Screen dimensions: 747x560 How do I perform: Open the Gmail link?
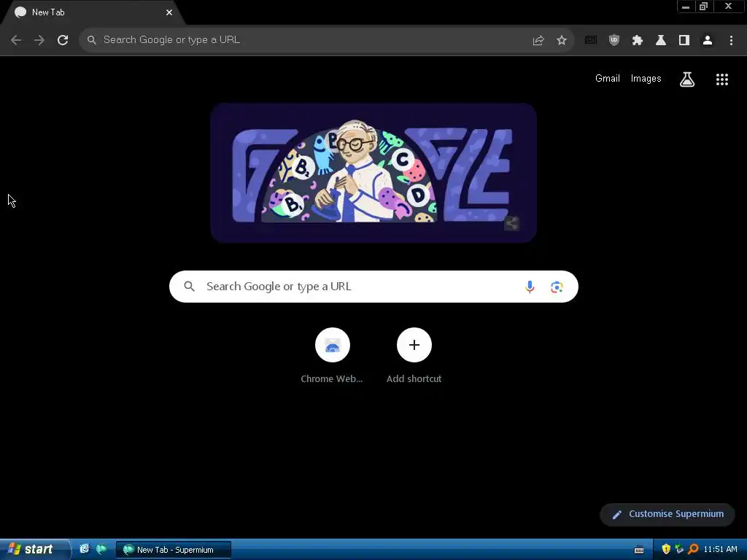[608, 79]
